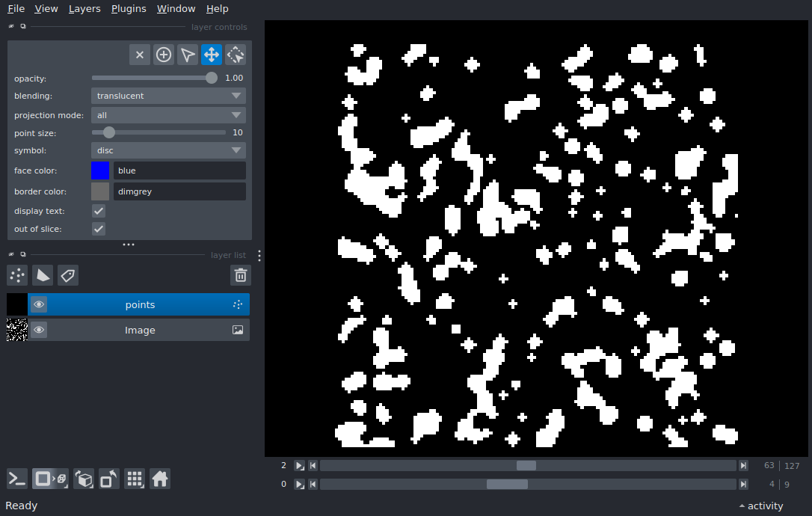The width and height of the screenshot is (812, 516).
Task: Open the blending dropdown
Action: click(168, 96)
